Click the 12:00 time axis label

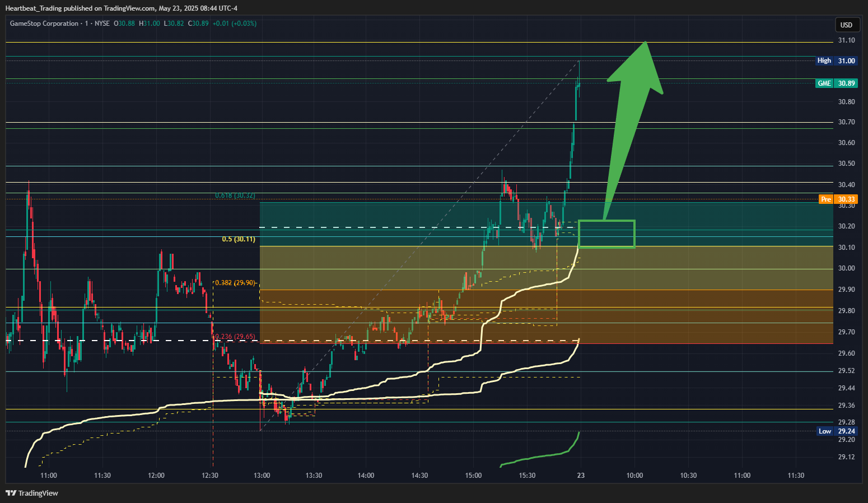point(156,476)
